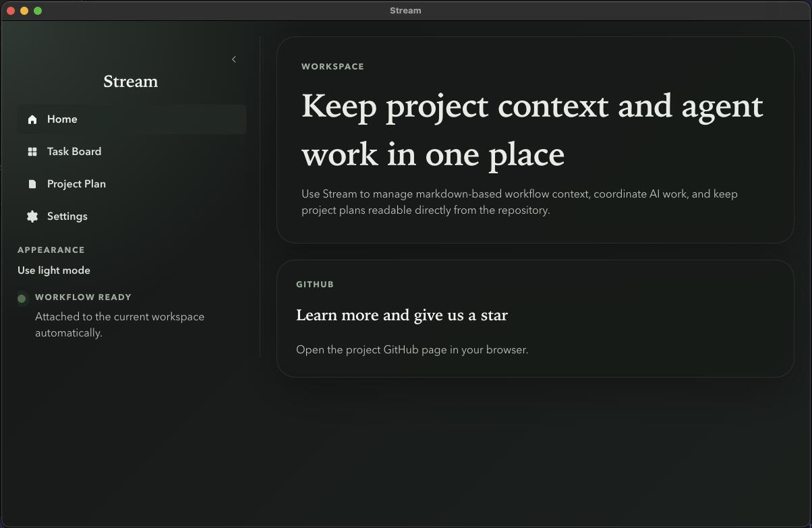Viewport: 812px width, 528px height.
Task: Click the WORKFLOW READY status label
Action: click(x=83, y=297)
